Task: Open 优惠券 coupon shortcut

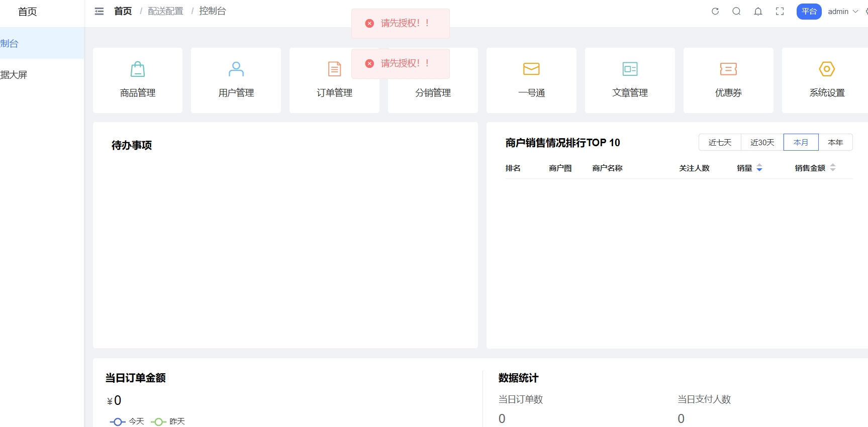Action: [x=728, y=80]
